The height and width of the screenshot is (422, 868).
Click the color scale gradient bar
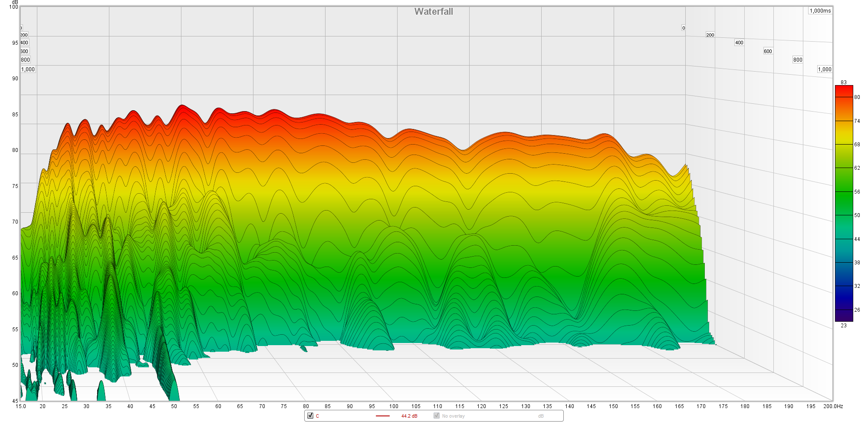pos(844,203)
